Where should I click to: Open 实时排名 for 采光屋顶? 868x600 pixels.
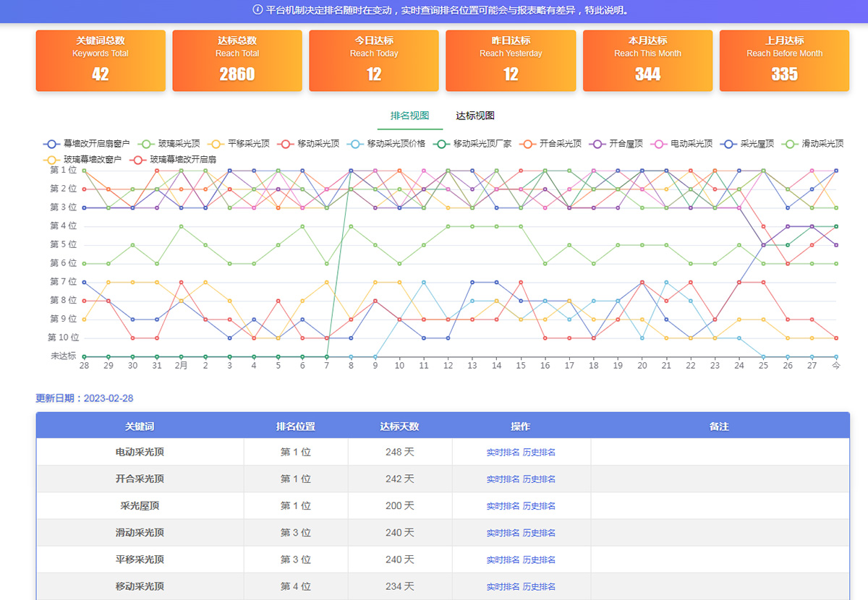point(503,506)
